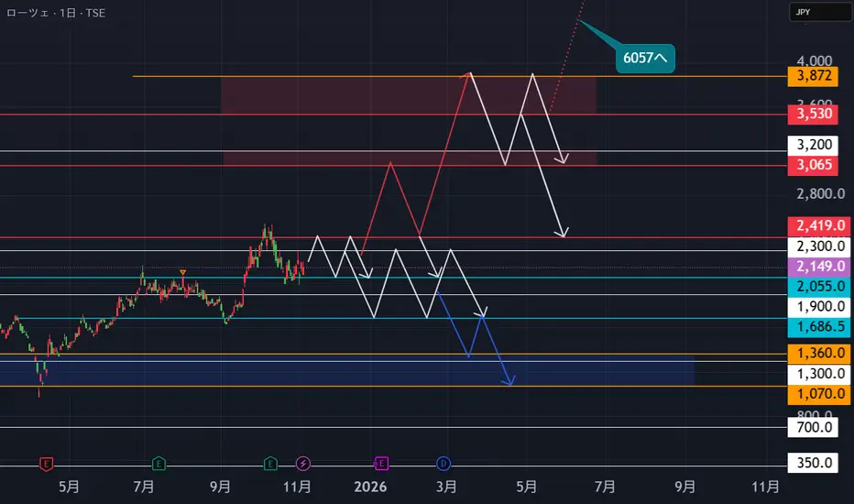The height and width of the screenshot is (504, 854).
Task: Click the small orange triangle chart marker
Action: 183,272
